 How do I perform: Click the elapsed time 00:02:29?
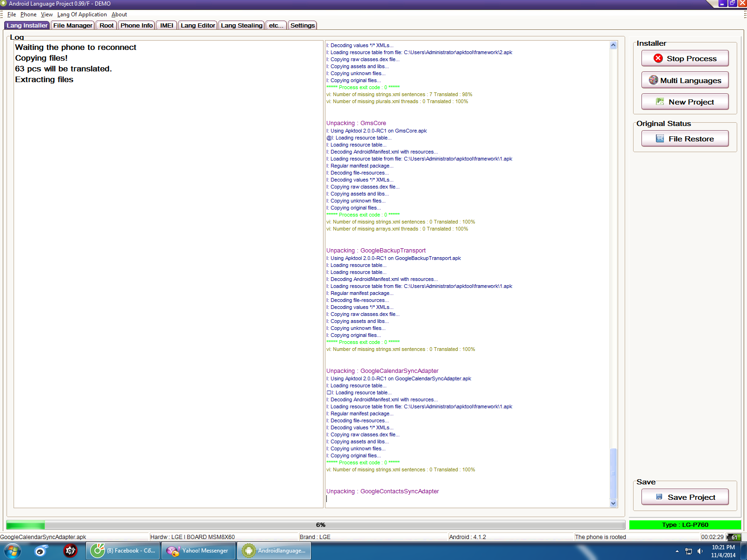[712, 537]
